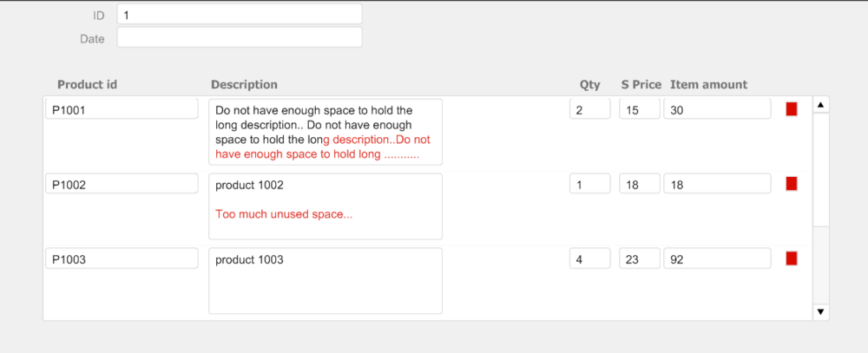Click the red delete icon for P1001
The width and height of the screenshot is (868, 353).
(x=792, y=109)
